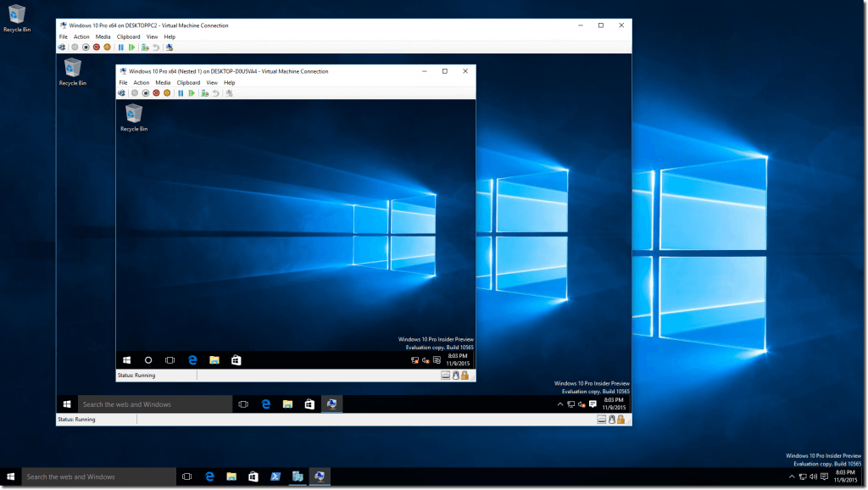Open the Clipboard menu of the nested VMConnect window
The height and width of the screenshot is (490, 868).
pos(187,82)
